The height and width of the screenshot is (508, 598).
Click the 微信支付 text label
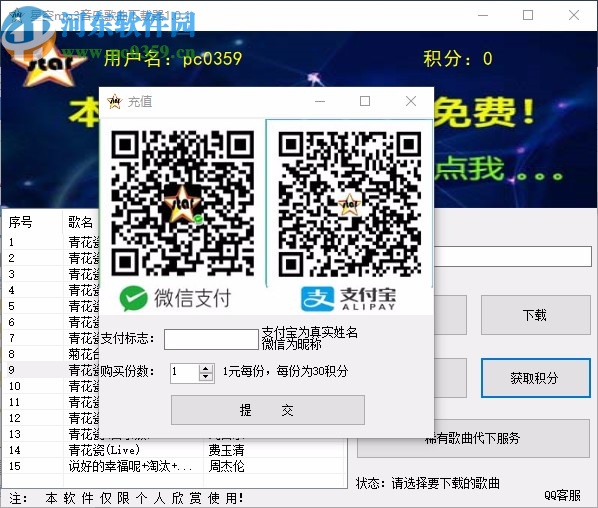(193, 298)
